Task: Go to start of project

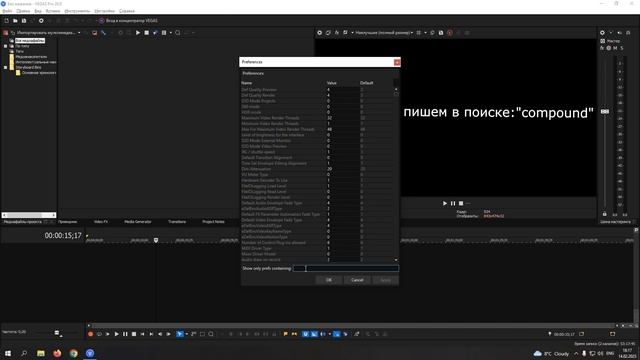Action: point(142,334)
